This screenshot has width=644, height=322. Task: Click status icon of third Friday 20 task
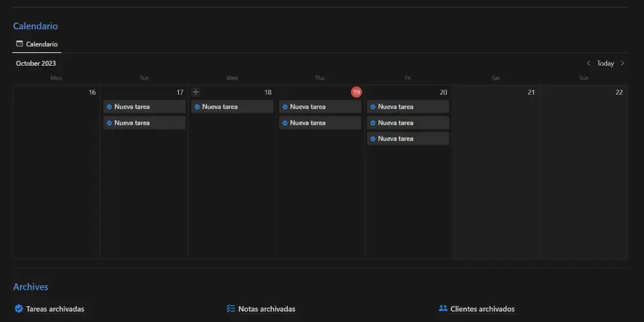point(373,139)
